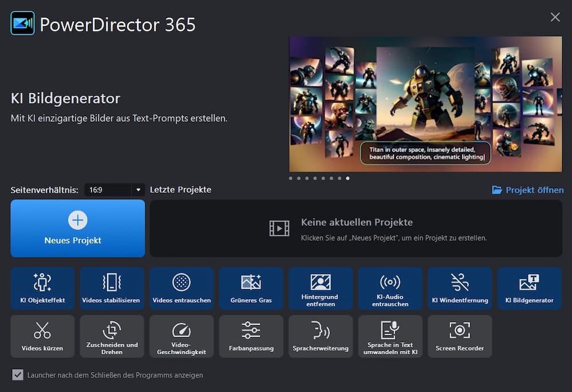Click the folder icon beside Projekt öffnen
Screen dimensions: 572x392
click(x=496, y=190)
